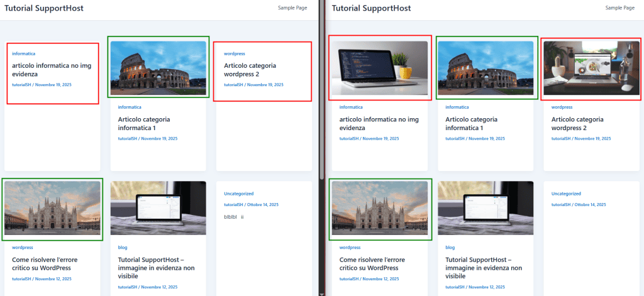Open Tutorial SupportHost site title in left pane
The height and width of the screenshot is (296, 644).
(x=44, y=8)
